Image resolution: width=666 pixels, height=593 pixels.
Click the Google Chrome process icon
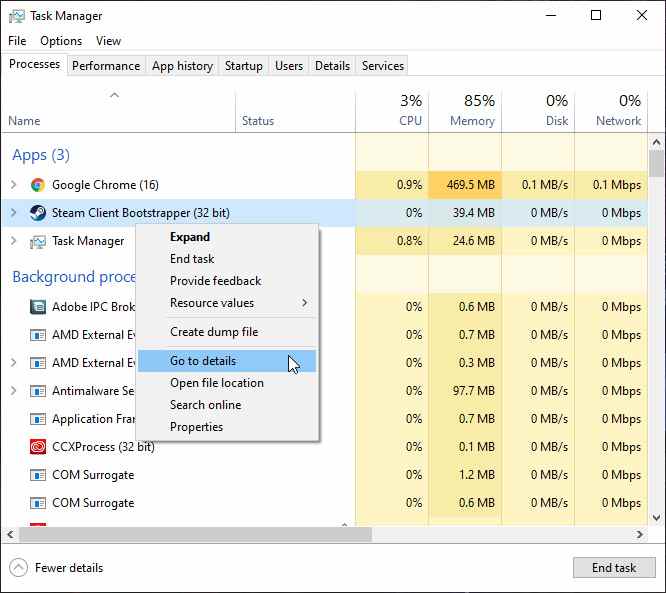pos(38,185)
